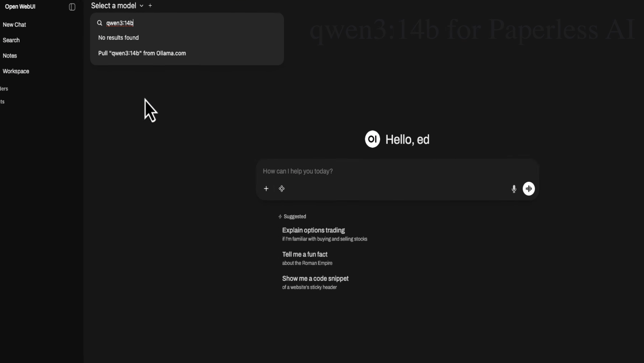Start dictation with the microphone icon
This screenshot has height=363, width=644.
tap(514, 189)
